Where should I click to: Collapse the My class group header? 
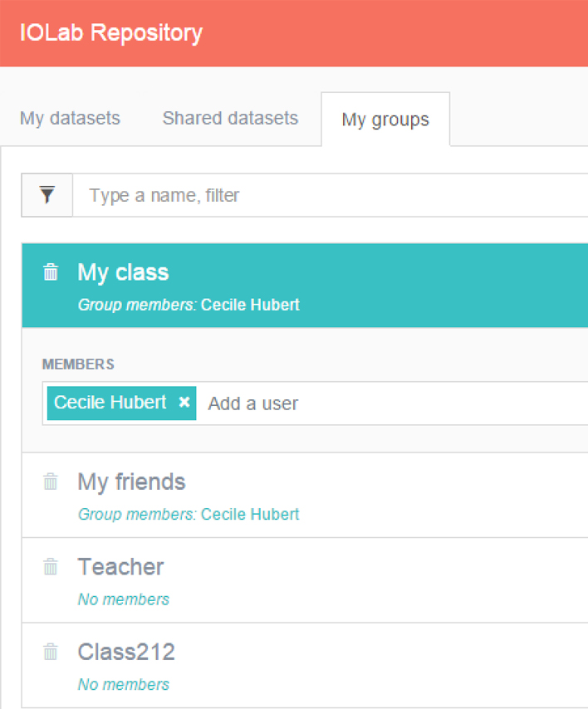[x=305, y=286]
